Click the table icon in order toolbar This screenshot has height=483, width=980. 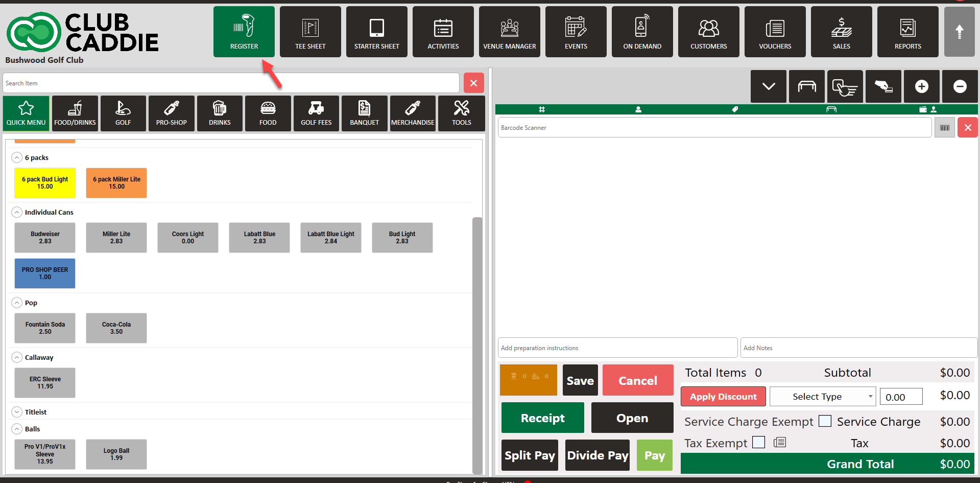coord(806,86)
